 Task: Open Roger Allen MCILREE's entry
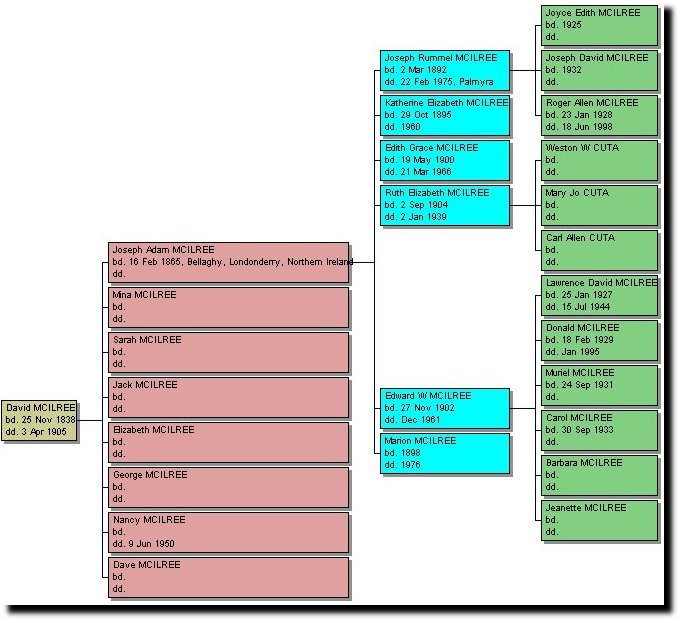(599, 115)
